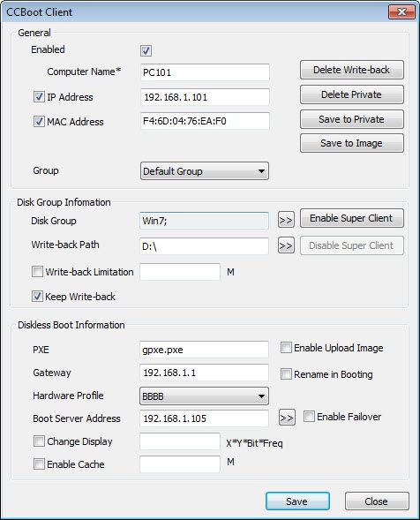The image size is (420, 520).
Task: Click >> button next to Disk Group
Action: [x=286, y=220]
